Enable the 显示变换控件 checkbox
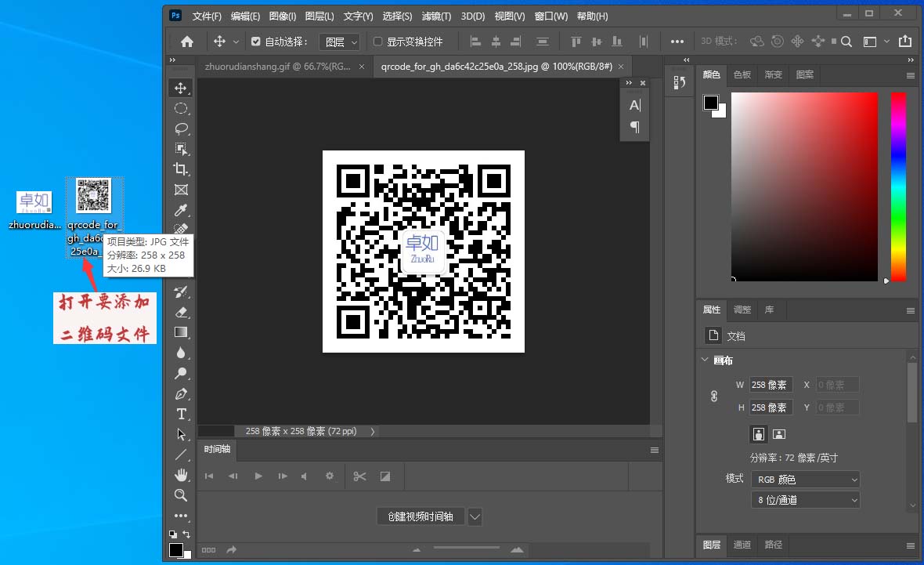Screen dimensions: 924x565 [x=377, y=42]
